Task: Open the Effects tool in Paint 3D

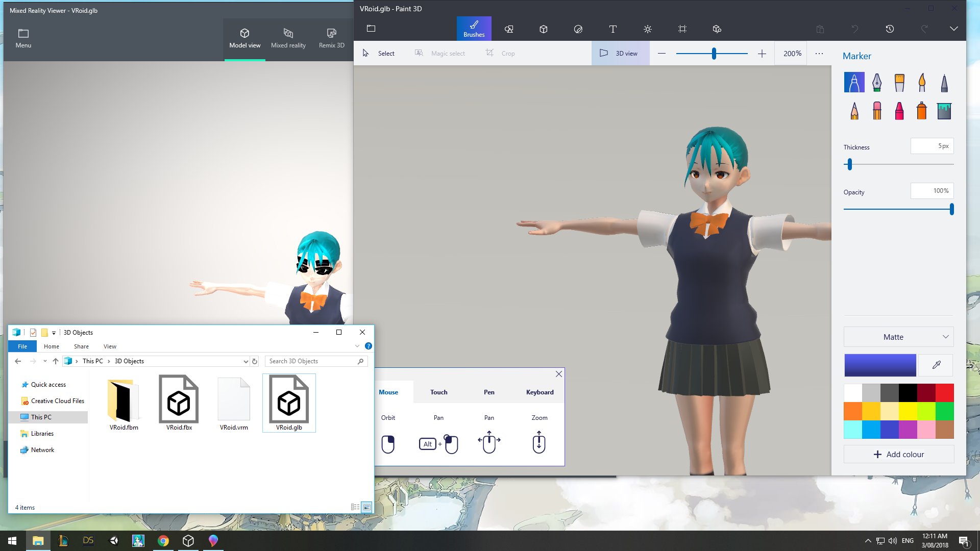Action: (x=648, y=29)
